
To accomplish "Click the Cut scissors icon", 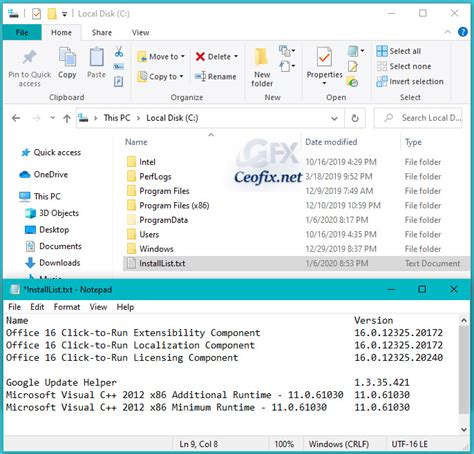I will (x=119, y=51).
